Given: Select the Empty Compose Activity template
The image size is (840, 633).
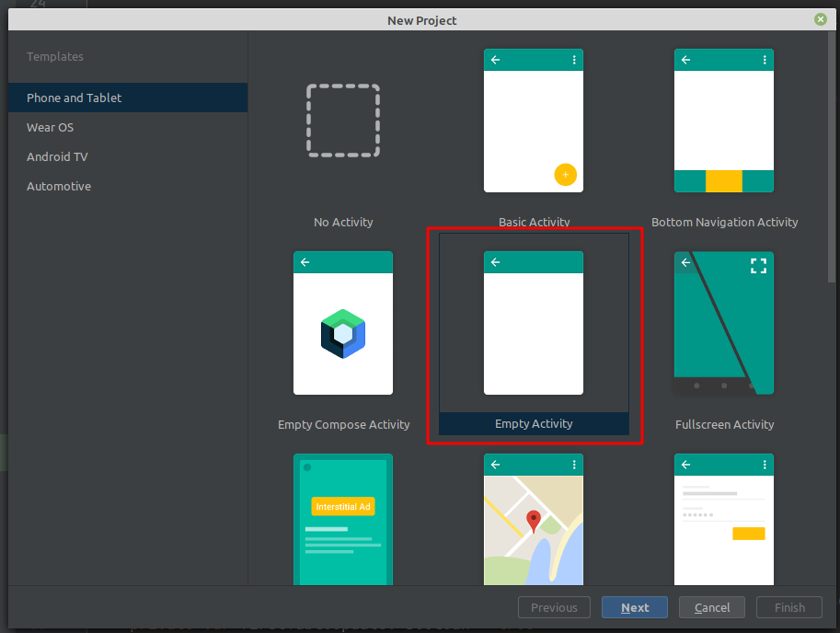Looking at the screenshot, I should click(343, 323).
